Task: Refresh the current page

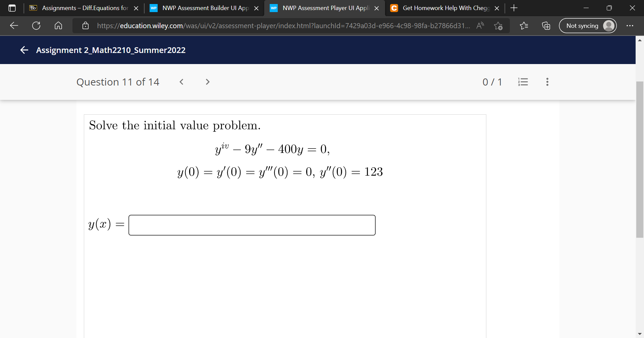Action: pyautogui.click(x=36, y=25)
